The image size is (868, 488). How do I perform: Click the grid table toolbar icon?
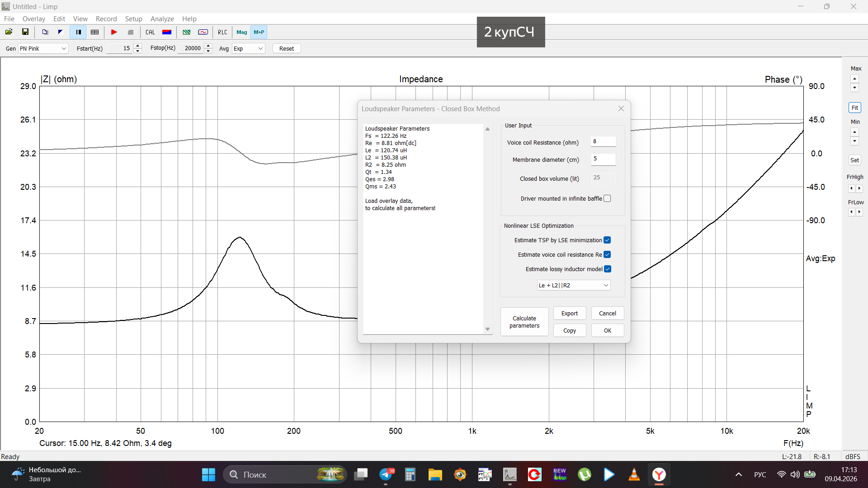click(95, 32)
